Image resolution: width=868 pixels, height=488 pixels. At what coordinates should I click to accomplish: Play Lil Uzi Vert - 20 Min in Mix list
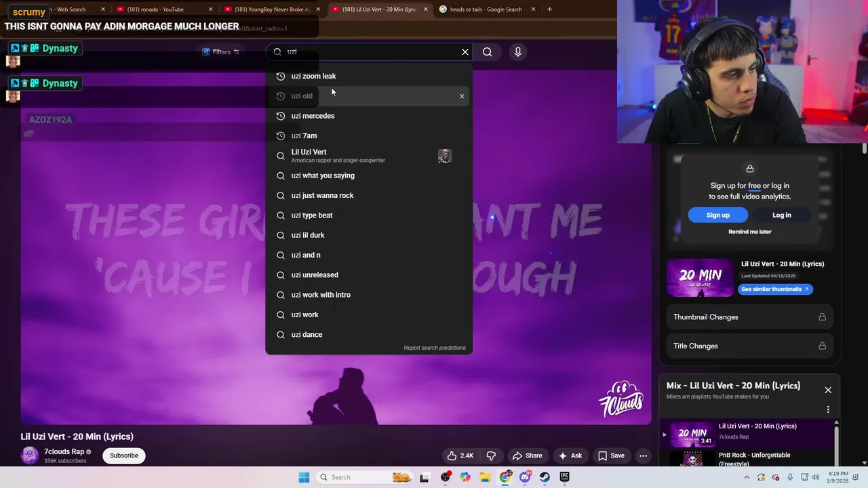tap(747, 434)
